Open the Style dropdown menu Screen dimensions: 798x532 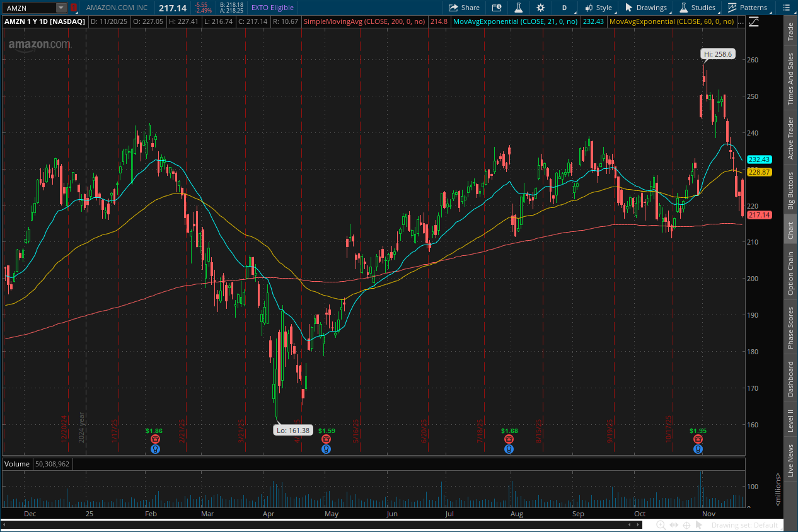(599, 8)
